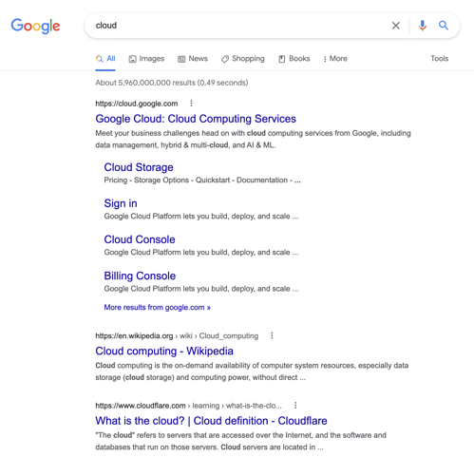Open three-dot menu beside Cloudflare result URL
The width and height of the screenshot is (474, 476).
[x=295, y=405]
